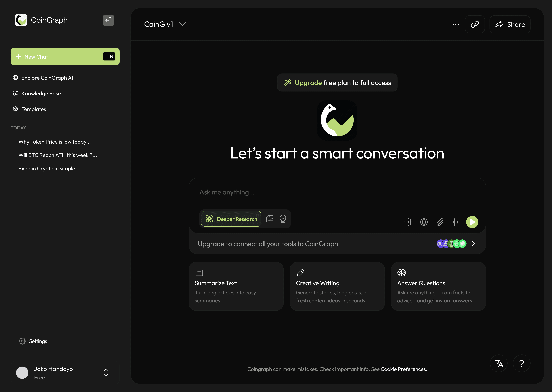Collapse sidebar with the panel icon

(x=108, y=20)
